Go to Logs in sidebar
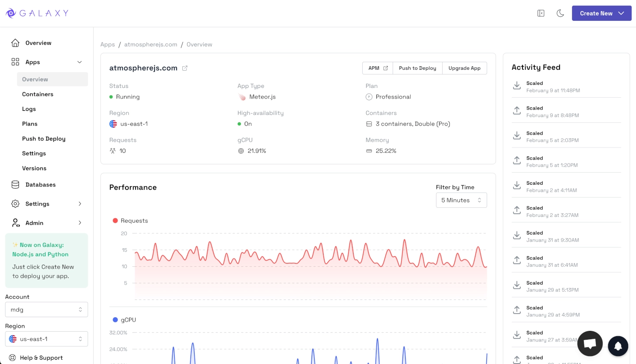Viewport: 636px width, 364px height. (29, 109)
